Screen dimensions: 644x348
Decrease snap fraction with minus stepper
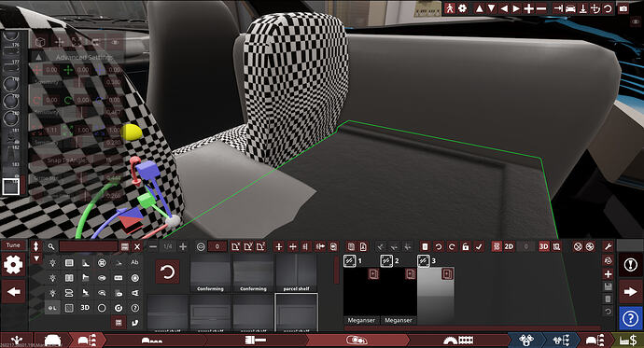click(x=153, y=246)
